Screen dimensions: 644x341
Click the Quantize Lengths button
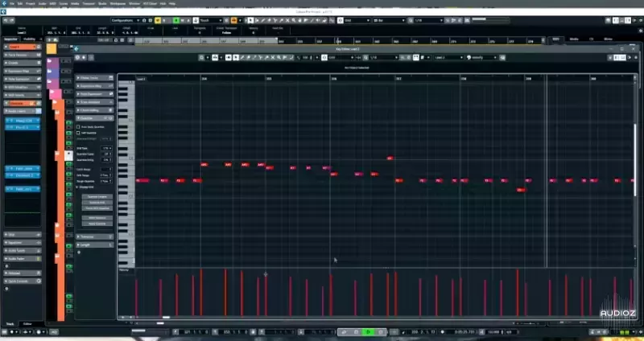pyautogui.click(x=97, y=196)
